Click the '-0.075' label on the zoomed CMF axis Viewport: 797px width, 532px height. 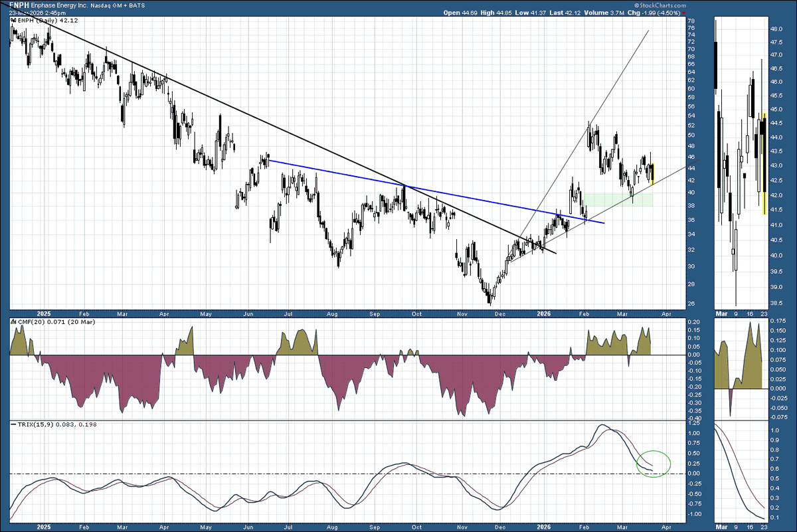point(779,417)
